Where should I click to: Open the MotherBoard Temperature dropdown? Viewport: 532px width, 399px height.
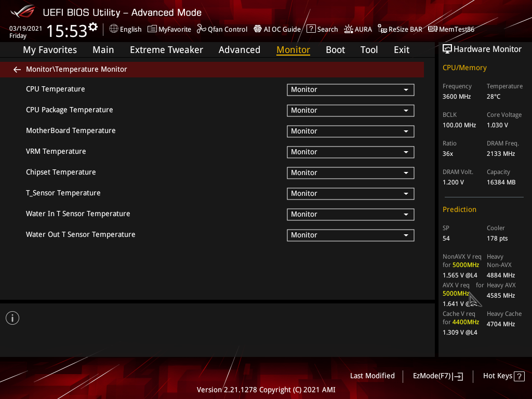[x=351, y=131]
